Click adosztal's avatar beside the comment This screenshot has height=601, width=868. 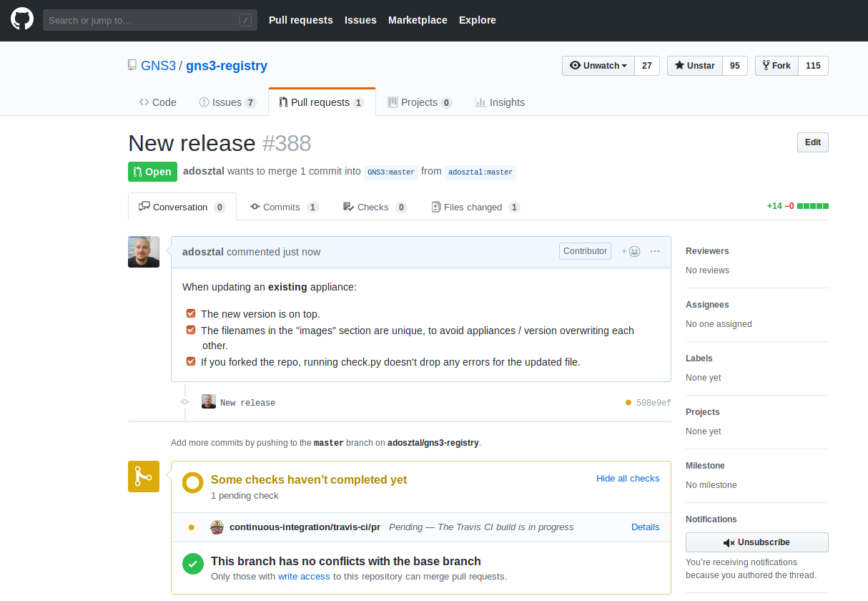click(x=144, y=252)
